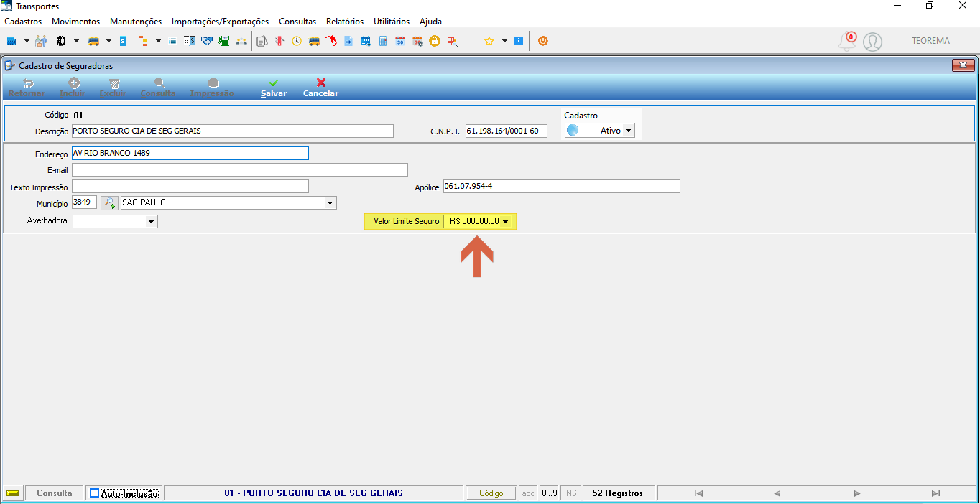Image resolution: width=980 pixels, height=504 pixels.
Task: Click the blue calculator icon
Action: pyautogui.click(x=383, y=41)
